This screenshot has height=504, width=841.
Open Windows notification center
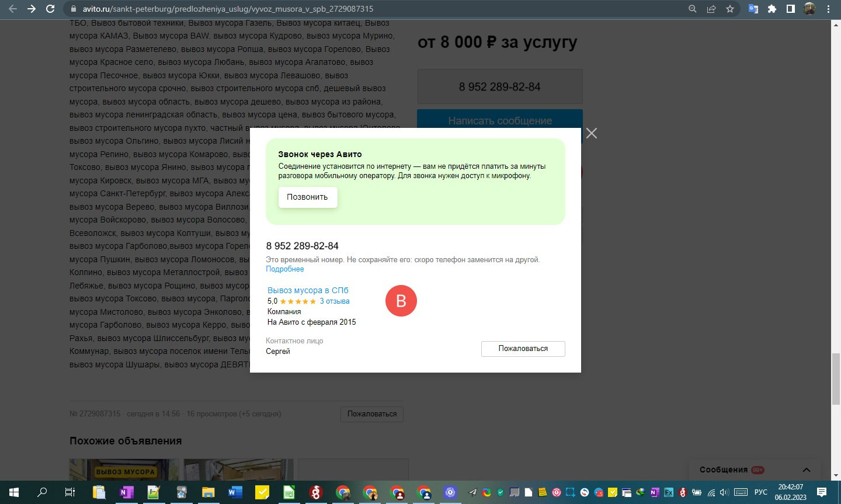822,492
